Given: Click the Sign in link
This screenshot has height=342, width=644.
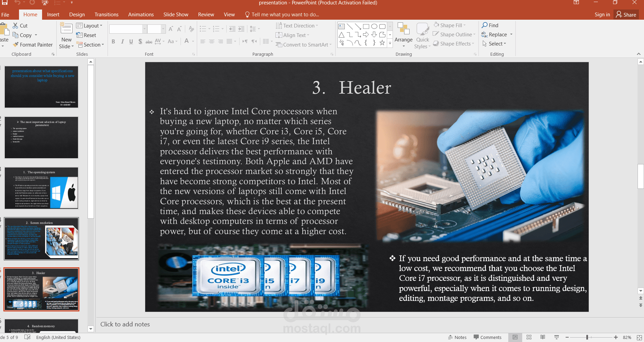Looking at the screenshot, I should coord(602,15).
